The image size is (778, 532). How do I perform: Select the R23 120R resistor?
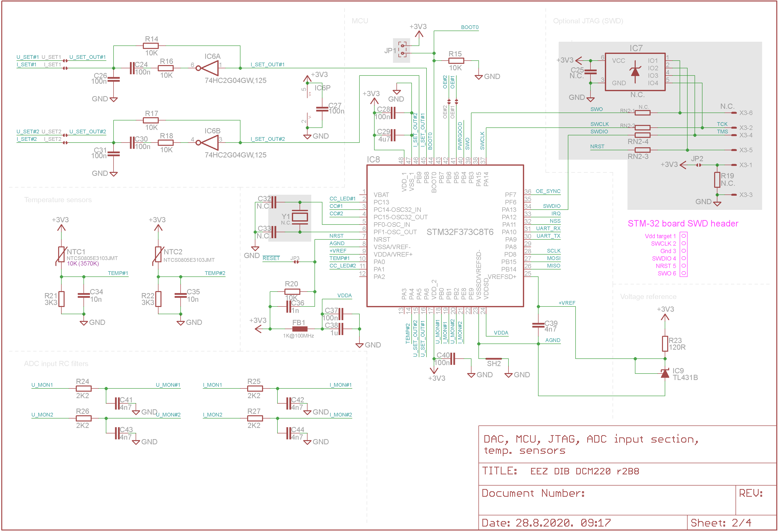point(665,343)
